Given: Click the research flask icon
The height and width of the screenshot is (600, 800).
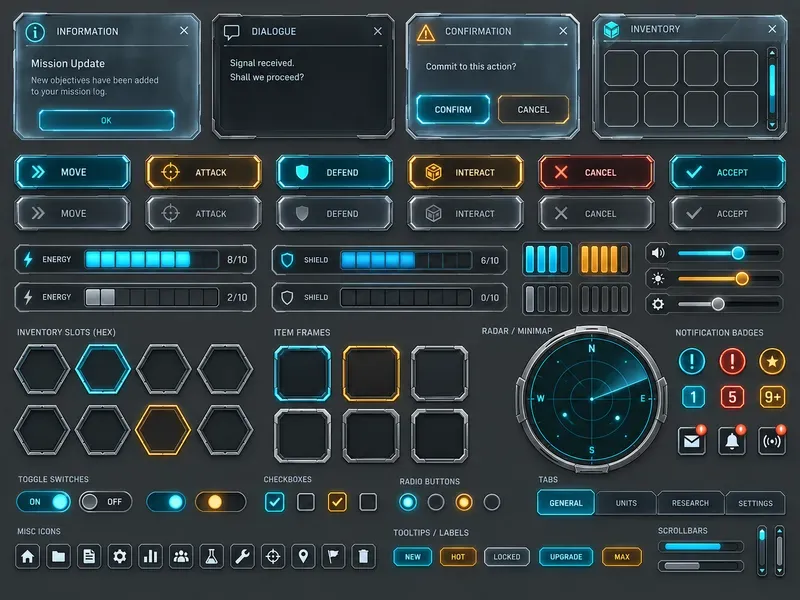Looking at the screenshot, I should 212,556.
